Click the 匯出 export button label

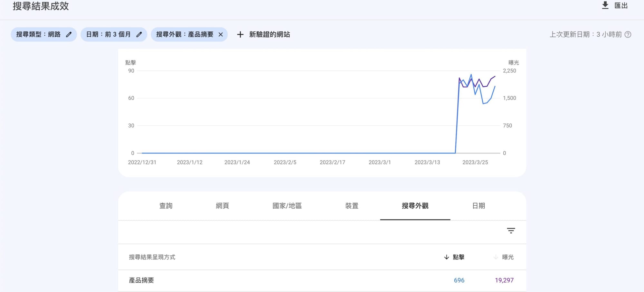621,5
